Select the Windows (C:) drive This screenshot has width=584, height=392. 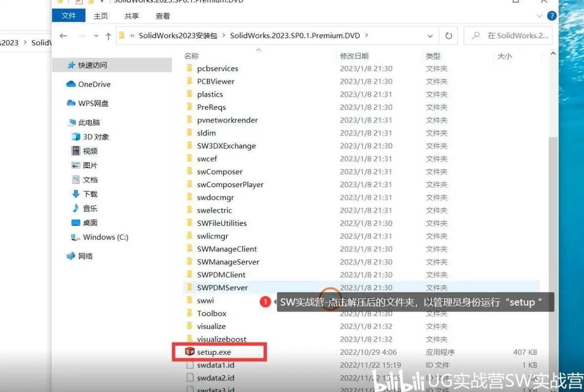click(99, 237)
